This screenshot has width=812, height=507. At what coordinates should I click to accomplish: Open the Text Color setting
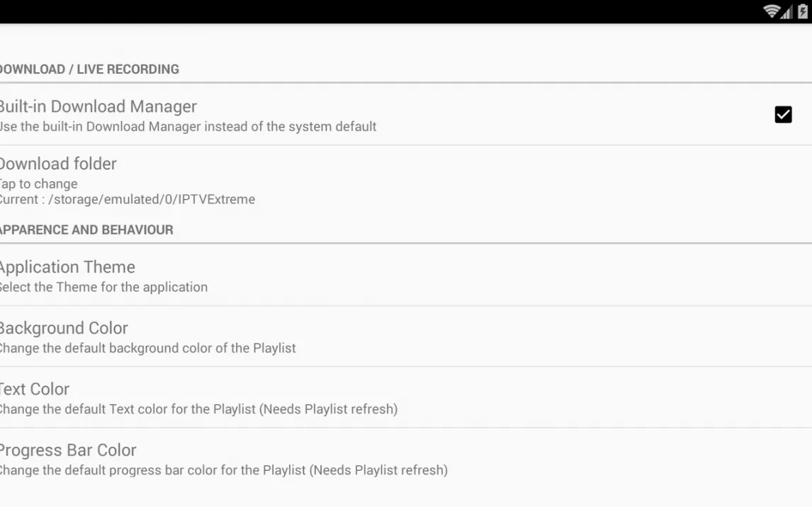point(35,389)
